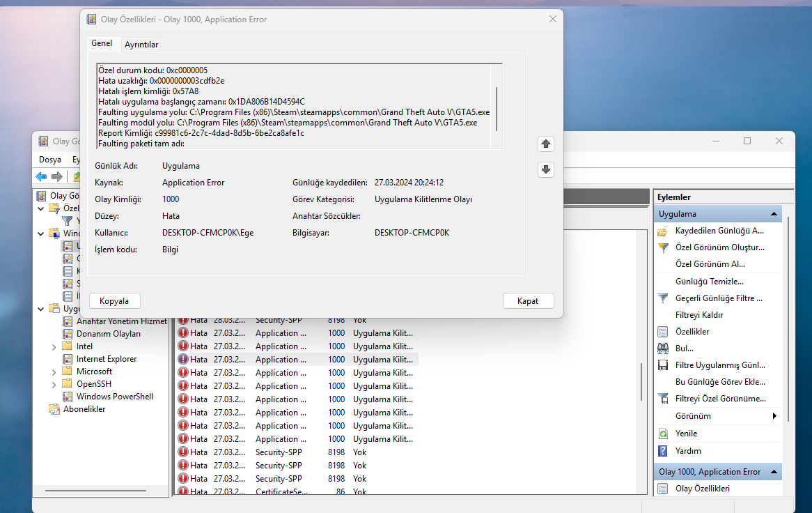This screenshot has width=812, height=513.
Task: Switch to the Ayrıntılar tab
Action: (141, 45)
